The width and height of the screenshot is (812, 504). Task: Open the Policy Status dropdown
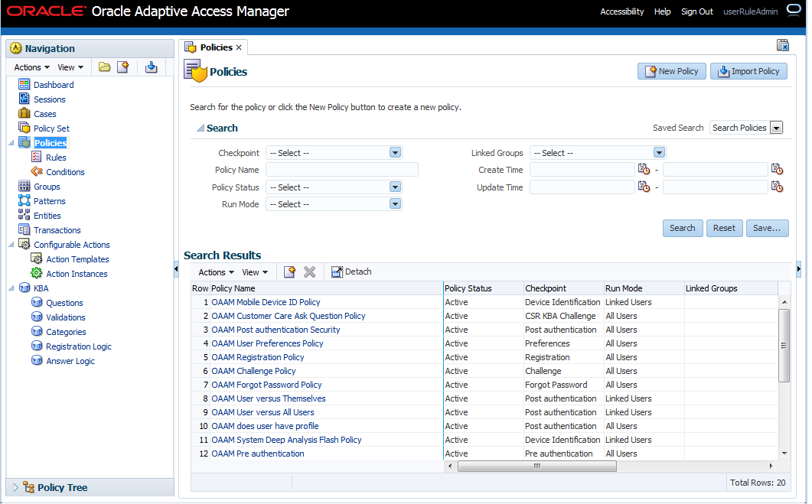click(x=395, y=187)
